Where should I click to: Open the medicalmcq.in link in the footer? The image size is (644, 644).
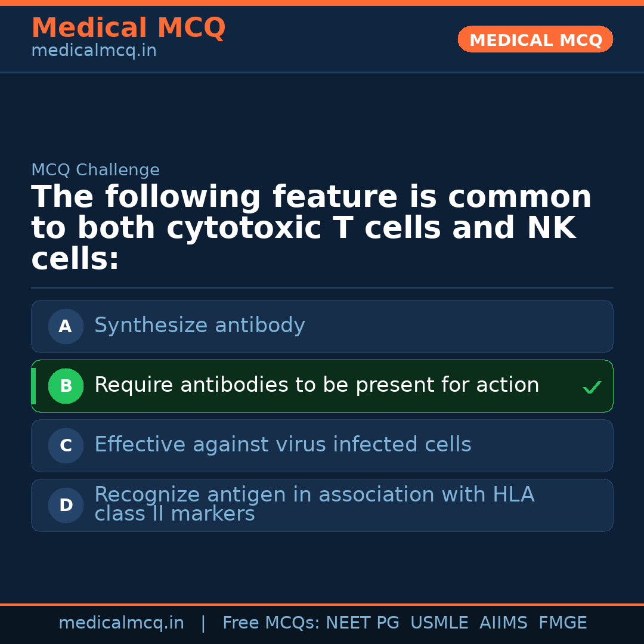tap(121, 623)
